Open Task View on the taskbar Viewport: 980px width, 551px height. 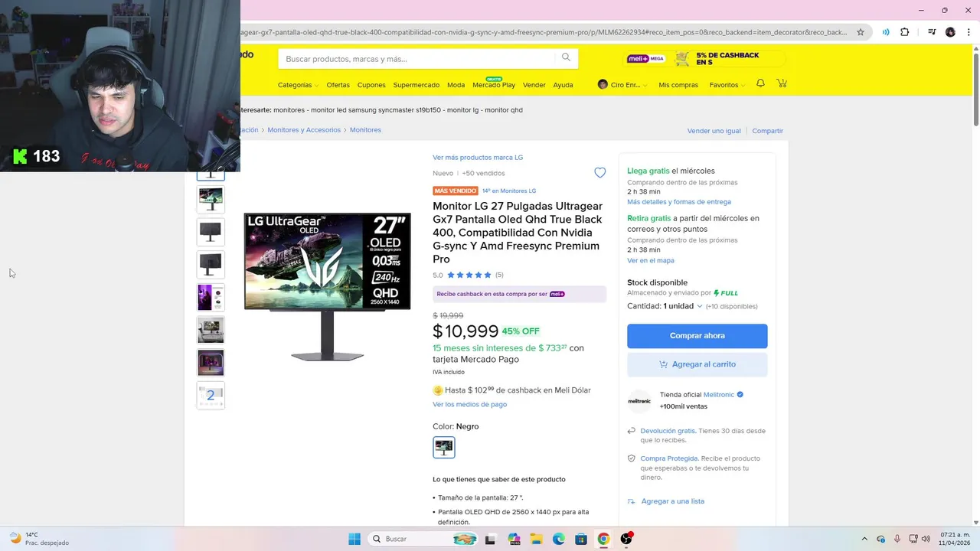[x=490, y=539]
